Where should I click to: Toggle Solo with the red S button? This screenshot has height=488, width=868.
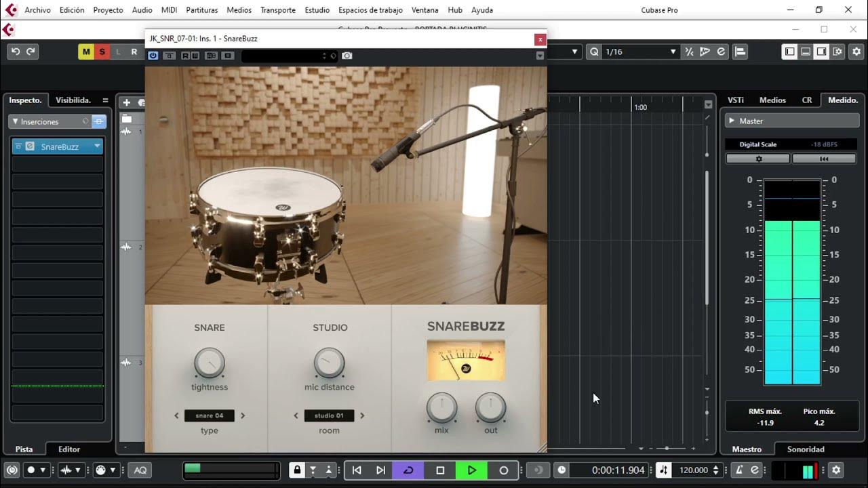[102, 52]
